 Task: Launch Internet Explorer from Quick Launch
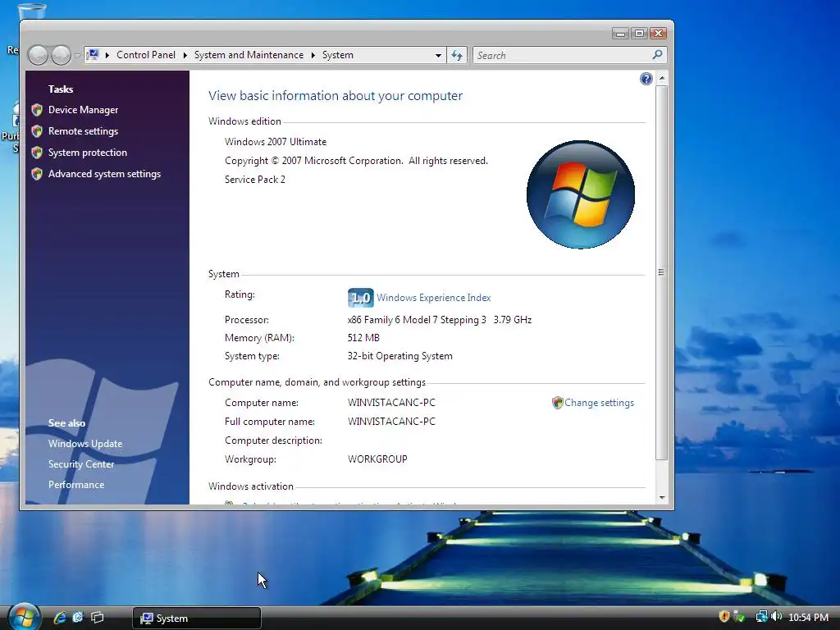[59, 618]
